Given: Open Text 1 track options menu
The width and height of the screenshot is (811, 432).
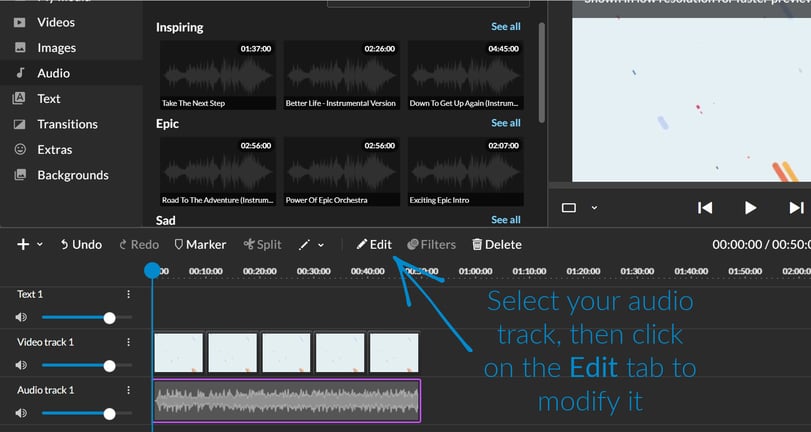Looking at the screenshot, I should pyautogui.click(x=128, y=294).
